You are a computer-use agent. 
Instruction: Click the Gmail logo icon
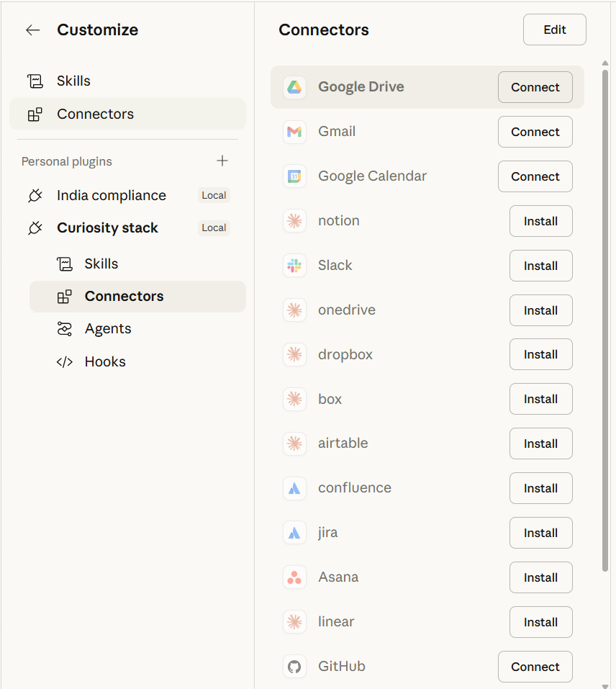click(294, 131)
